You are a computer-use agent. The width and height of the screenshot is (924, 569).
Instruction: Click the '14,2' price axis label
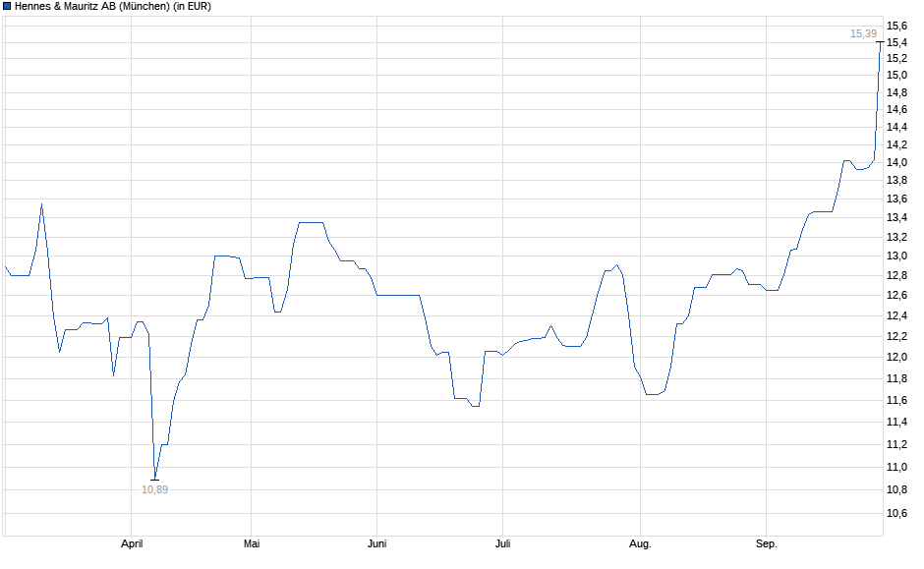coord(896,144)
